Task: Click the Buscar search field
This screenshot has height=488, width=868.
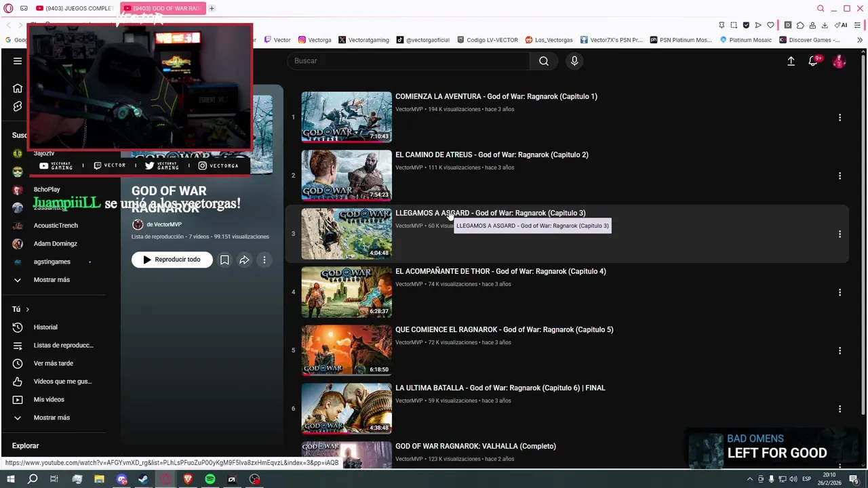Action: click(x=409, y=61)
